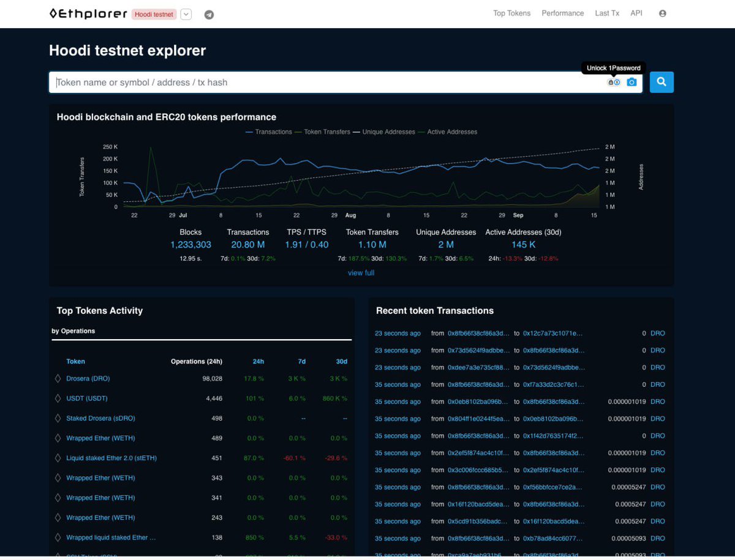The height and width of the screenshot is (560, 735).
Task: Click the diamond icon beside Liquid staked Ether 2.0
Action: pos(58,458)
